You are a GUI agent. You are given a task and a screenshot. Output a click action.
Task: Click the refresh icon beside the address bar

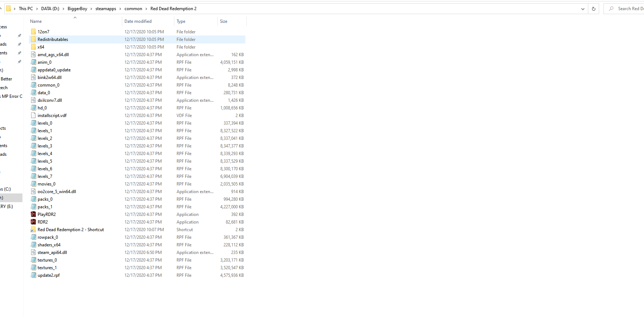tap(593, 9)
